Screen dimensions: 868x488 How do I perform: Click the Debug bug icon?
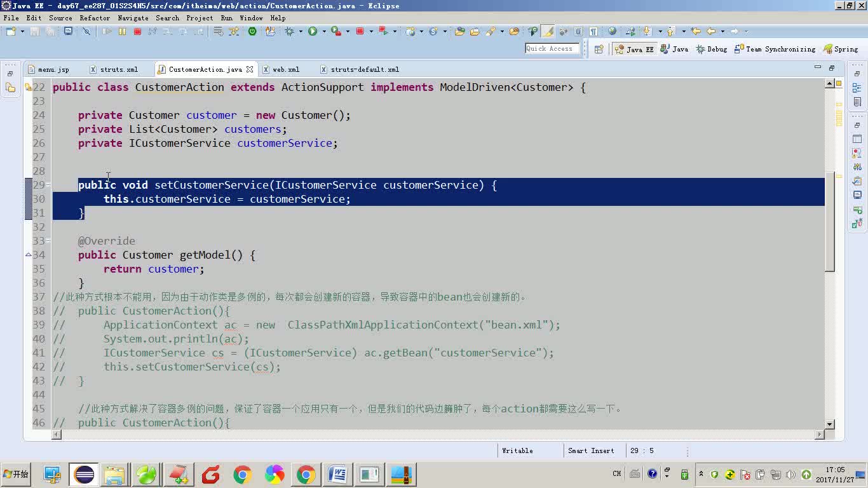click(289, 31)
